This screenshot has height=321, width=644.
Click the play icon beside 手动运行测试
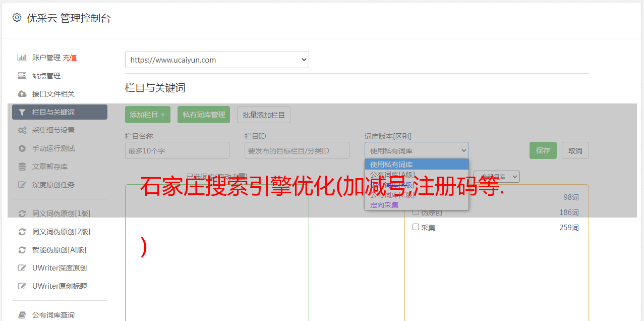22,148
